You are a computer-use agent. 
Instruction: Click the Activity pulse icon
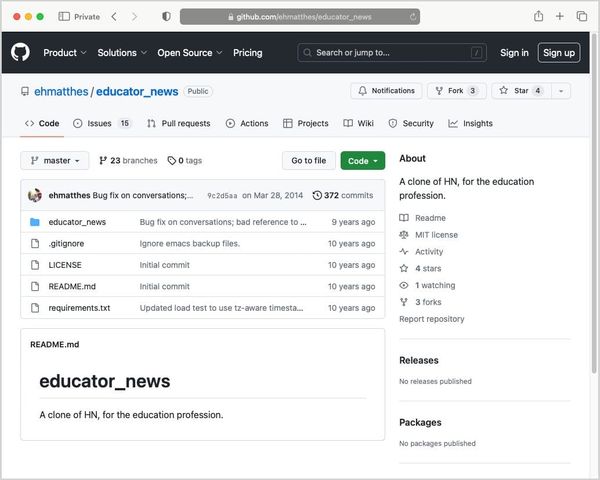pos(404,251)
